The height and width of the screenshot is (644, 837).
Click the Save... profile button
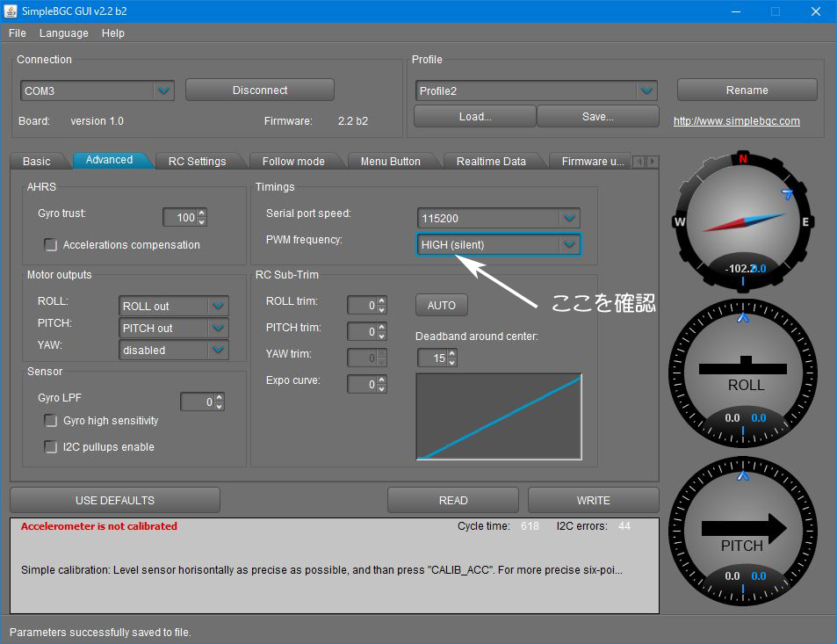point(598,116)
